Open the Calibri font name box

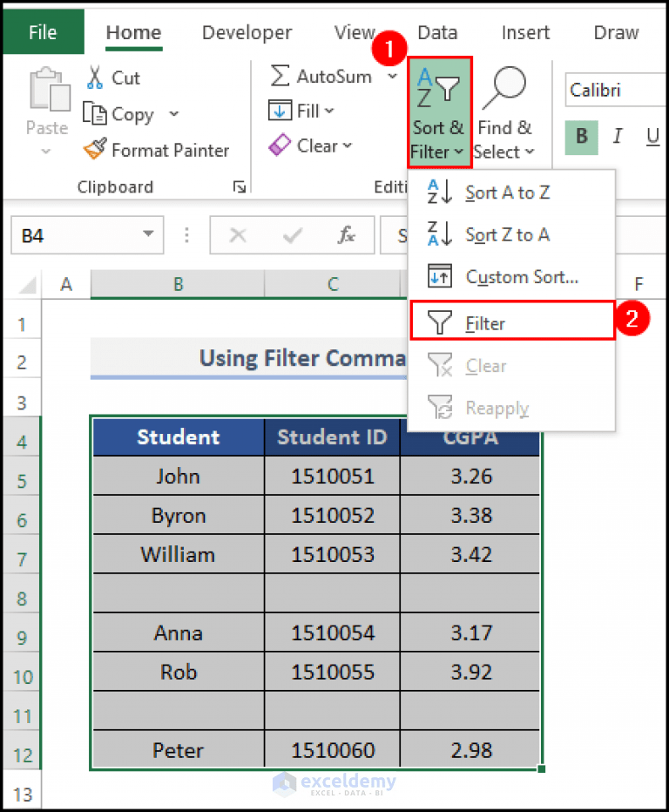(x=616, y=90)
